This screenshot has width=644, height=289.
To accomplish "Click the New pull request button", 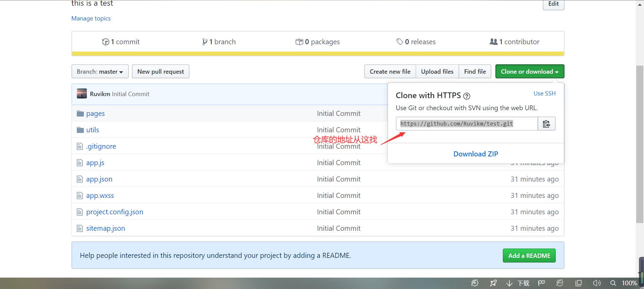I will tap(161, 71).
